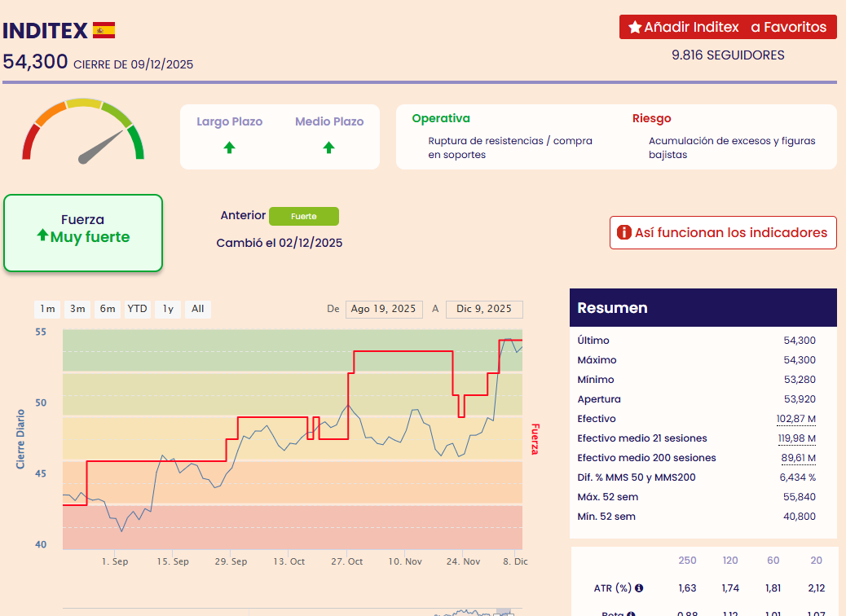
Task: Click the Efectivo medio 21 sesiones value 119,98 M
Action: point(796,438)
